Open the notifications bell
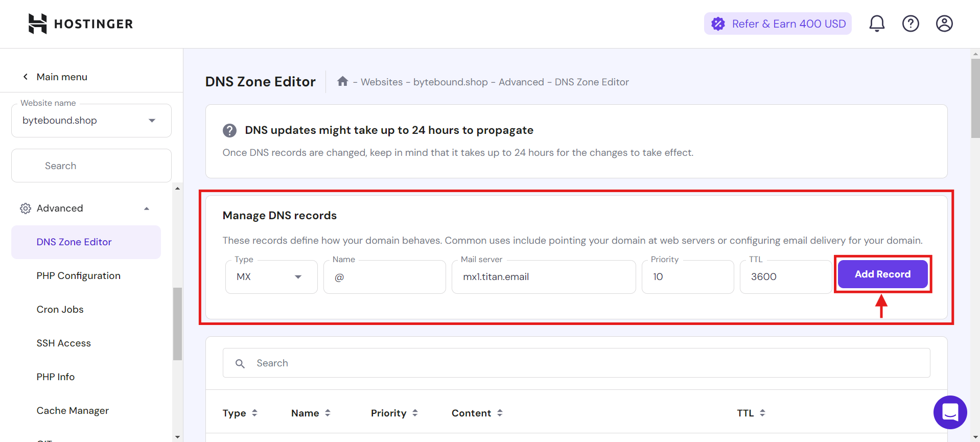980x442 pixels. coord(877,24)
